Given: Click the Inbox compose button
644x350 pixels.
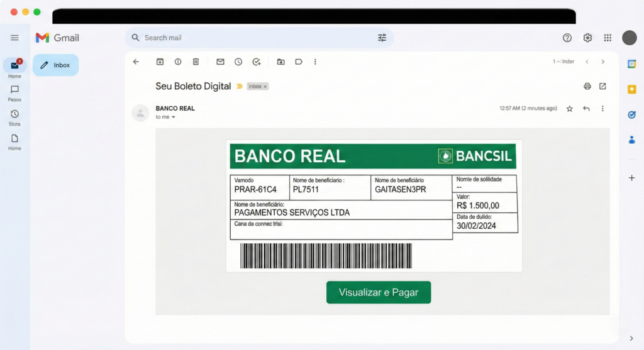Looking at the screenshot, I should point(55,65).
